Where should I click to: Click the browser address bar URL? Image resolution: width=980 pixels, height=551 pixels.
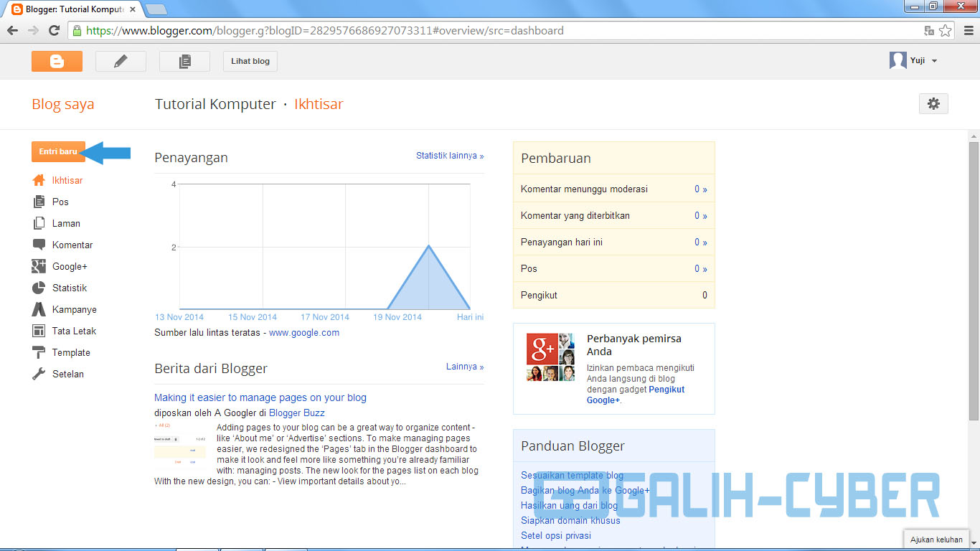[324, 31]
